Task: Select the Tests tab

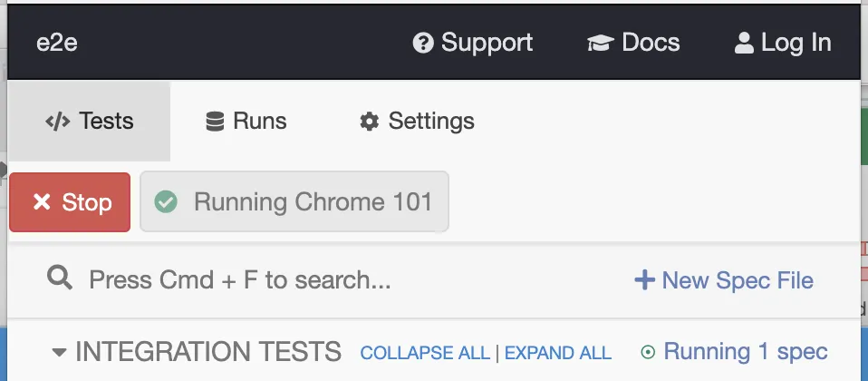Action: click(x=89, y=122)
